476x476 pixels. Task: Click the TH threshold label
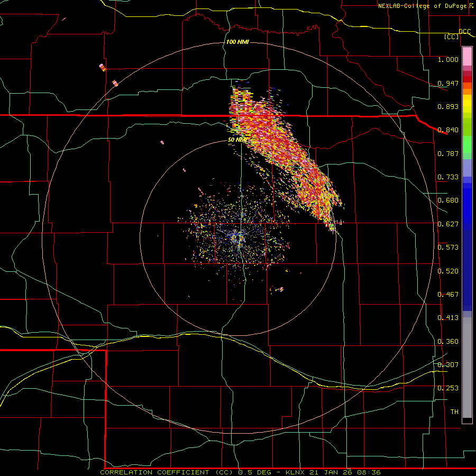point(454,412)
